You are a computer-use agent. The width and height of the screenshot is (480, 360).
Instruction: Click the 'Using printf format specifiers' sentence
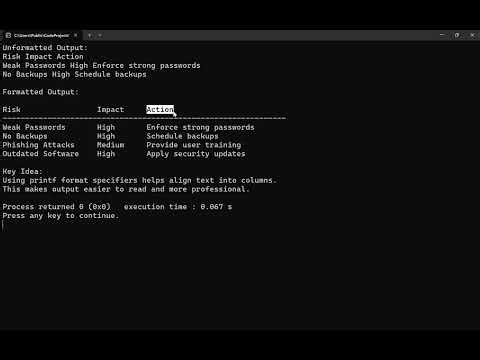click(139, 180)
